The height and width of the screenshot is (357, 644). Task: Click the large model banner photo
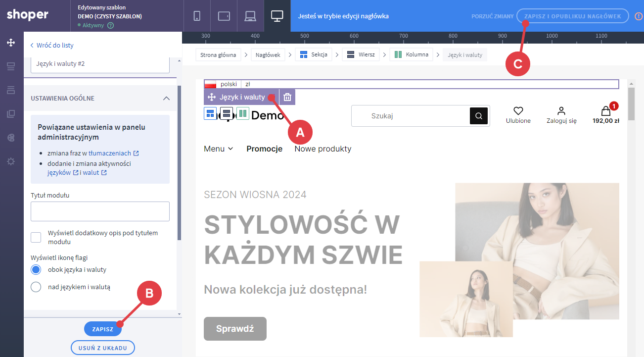(537, 251)
